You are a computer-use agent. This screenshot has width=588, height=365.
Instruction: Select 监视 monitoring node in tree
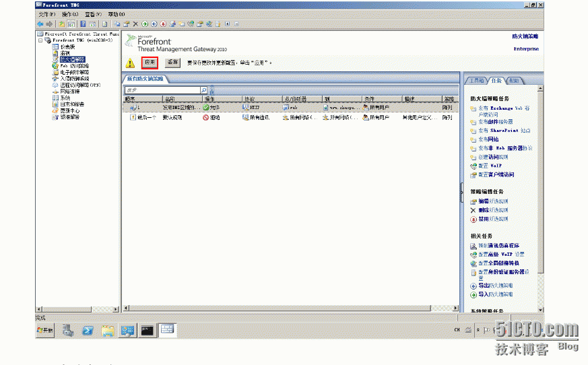click(65, 53)
